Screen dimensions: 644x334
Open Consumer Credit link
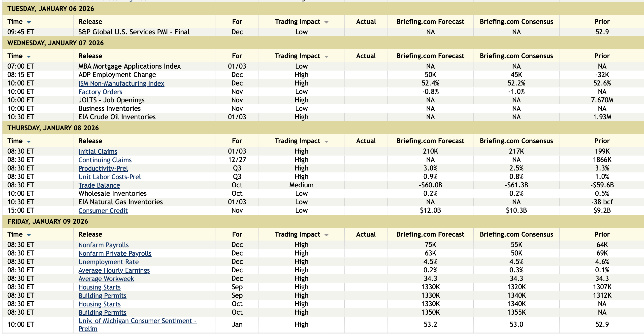coord(103,211)
